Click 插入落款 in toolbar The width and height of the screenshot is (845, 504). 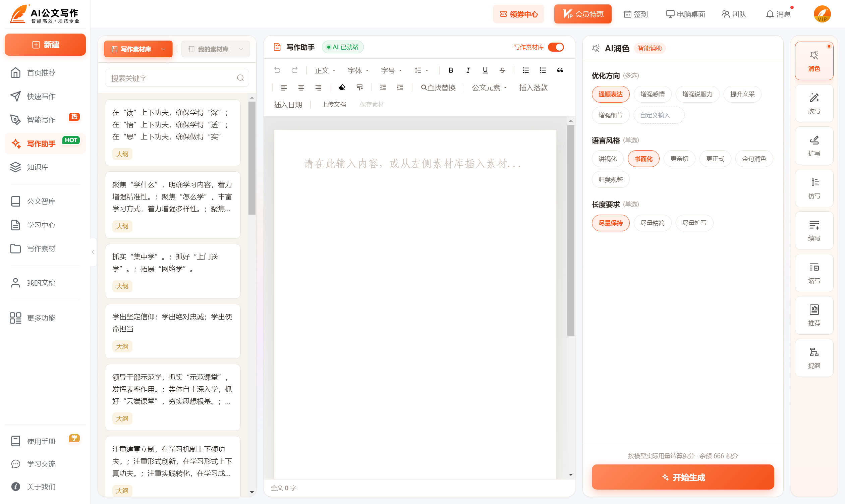click(x=533, y=88)
